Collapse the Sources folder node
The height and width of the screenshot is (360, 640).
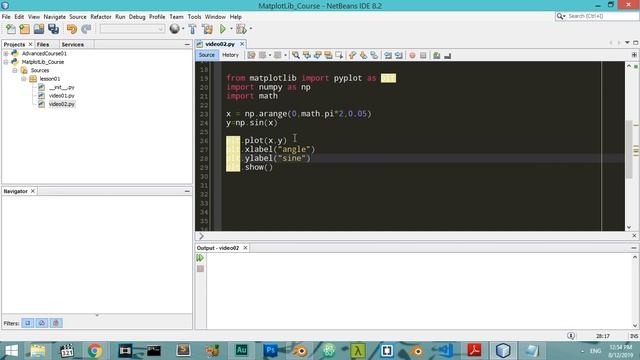click(x=15, y=71)
